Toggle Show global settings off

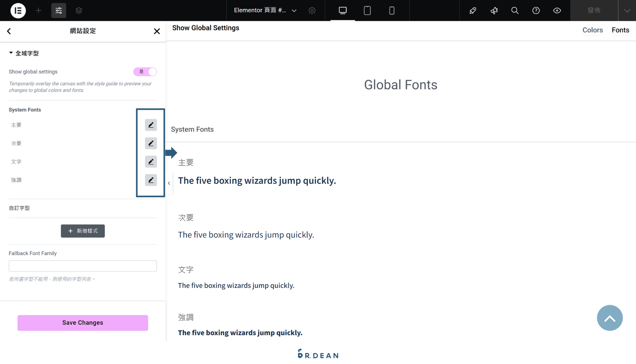(145, 71)
